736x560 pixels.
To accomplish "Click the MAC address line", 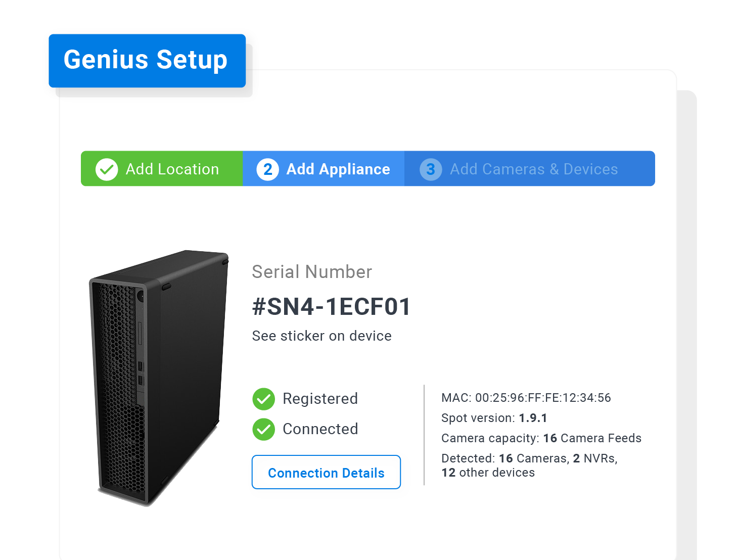I will pyautogui.click(x=526, y=398).
